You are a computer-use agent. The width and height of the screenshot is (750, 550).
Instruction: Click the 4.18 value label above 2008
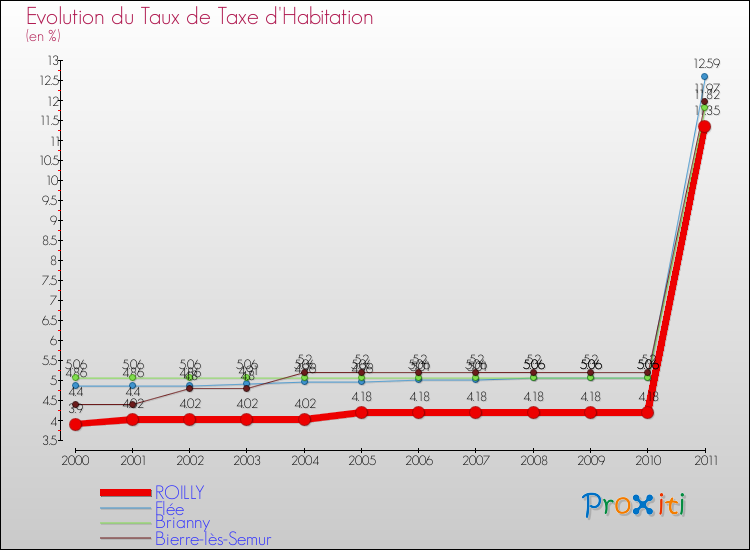[x=534, y=396]
